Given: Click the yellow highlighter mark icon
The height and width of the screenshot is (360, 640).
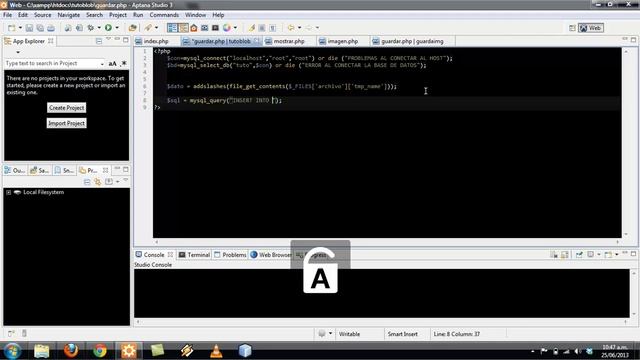Looking at the screenshot, I should (x=251, y=28).
